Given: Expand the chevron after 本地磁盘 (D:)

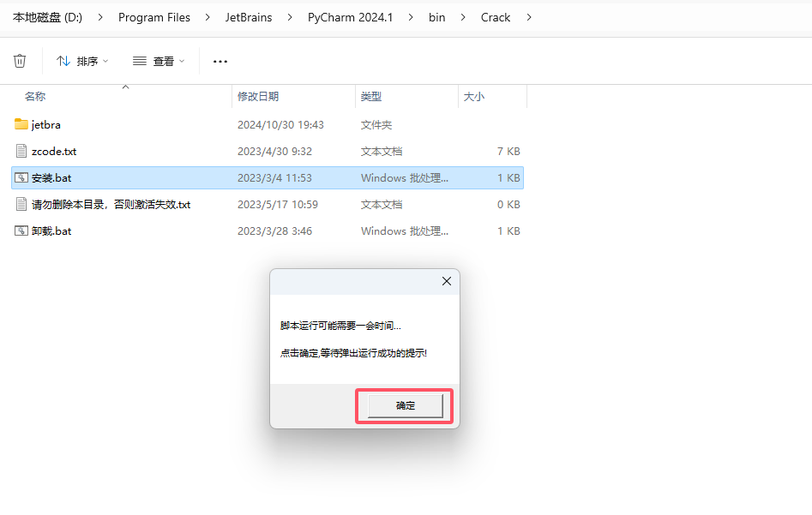Looking at the screenshot, I should 100,18.
